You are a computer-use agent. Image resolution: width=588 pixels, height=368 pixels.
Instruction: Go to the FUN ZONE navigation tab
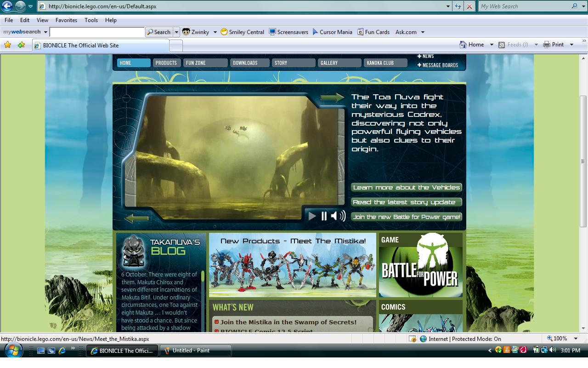205,63
